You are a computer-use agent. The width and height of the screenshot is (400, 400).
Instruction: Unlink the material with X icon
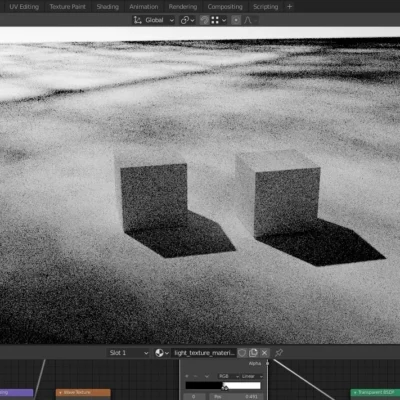[x=265, y=353]
